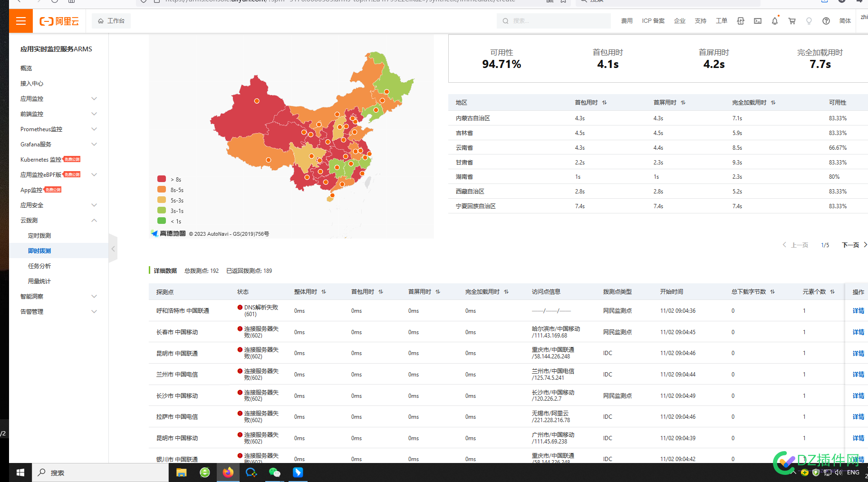
Task: Open the green circular app in taskbar
Action: (205, 472)
